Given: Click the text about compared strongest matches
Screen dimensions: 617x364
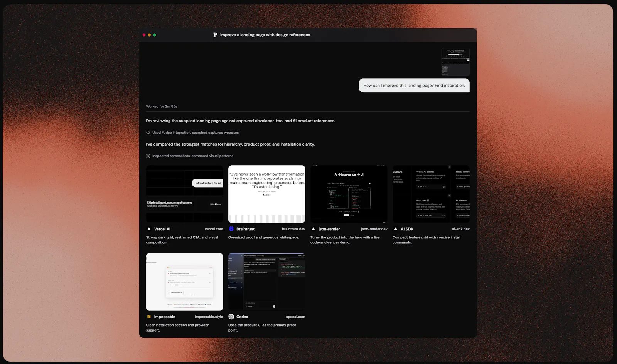Looking at the screenshot, I should pyautogui.click(x=230, y=144).
